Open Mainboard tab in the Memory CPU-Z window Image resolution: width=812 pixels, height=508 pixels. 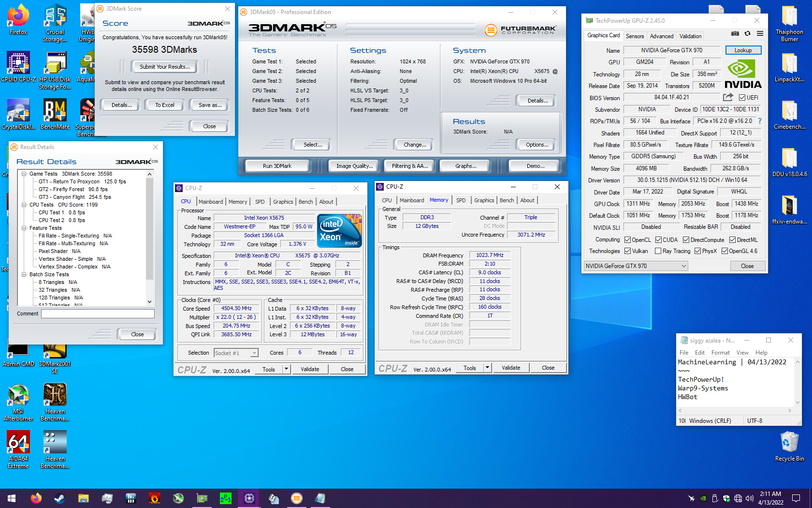tap(412, 200)
